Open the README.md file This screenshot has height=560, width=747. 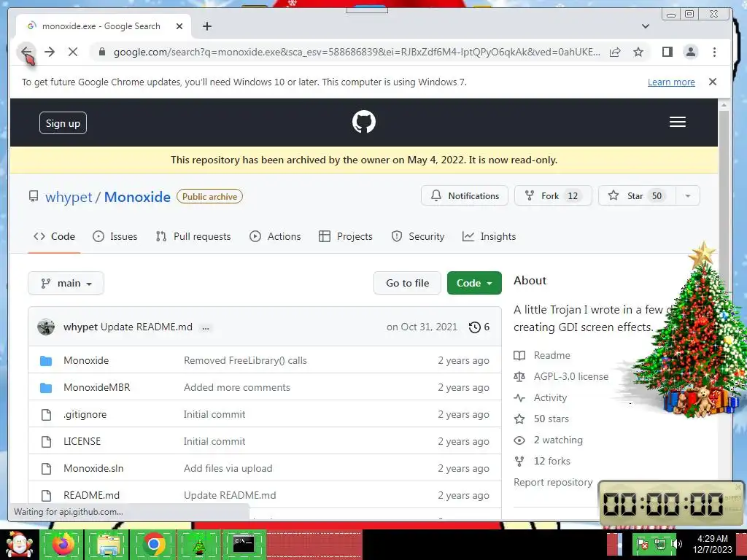91,495
